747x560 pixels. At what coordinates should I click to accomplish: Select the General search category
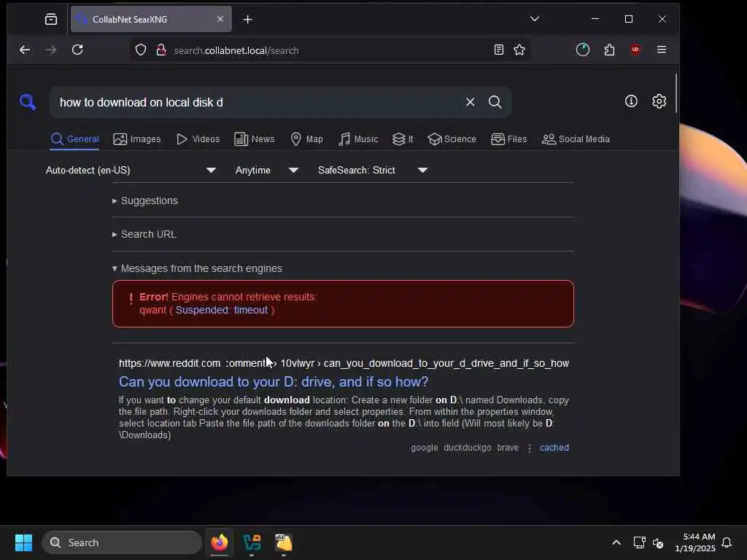75,139
